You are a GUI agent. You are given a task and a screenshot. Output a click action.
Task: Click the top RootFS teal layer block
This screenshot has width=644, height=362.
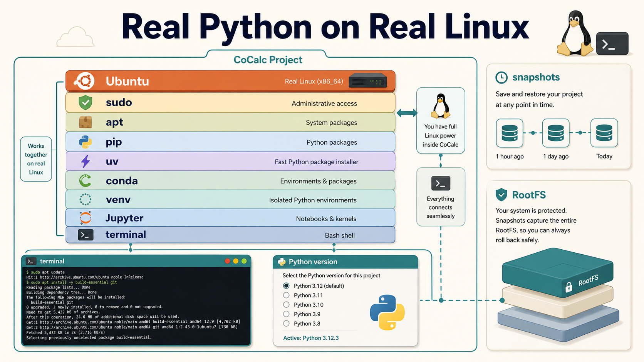557,272
